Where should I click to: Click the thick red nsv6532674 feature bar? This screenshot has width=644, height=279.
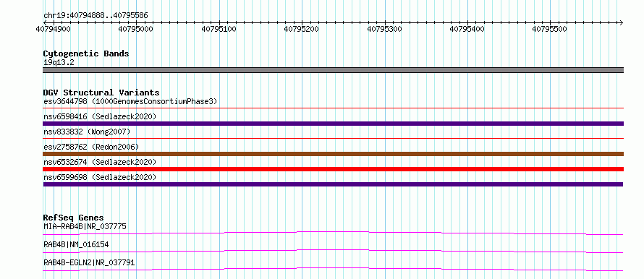point(333,169)
